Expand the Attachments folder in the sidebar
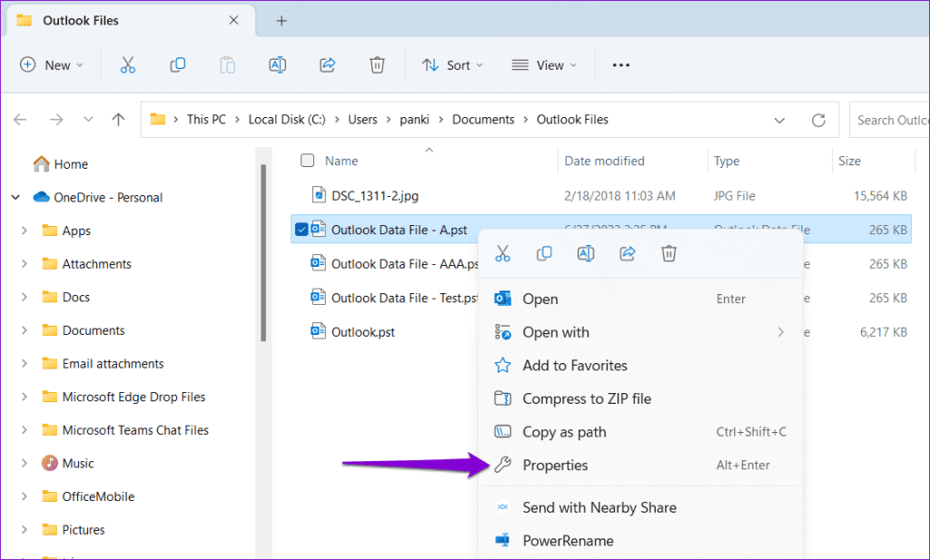The image size is (930, 560). [x=25, y=264]
